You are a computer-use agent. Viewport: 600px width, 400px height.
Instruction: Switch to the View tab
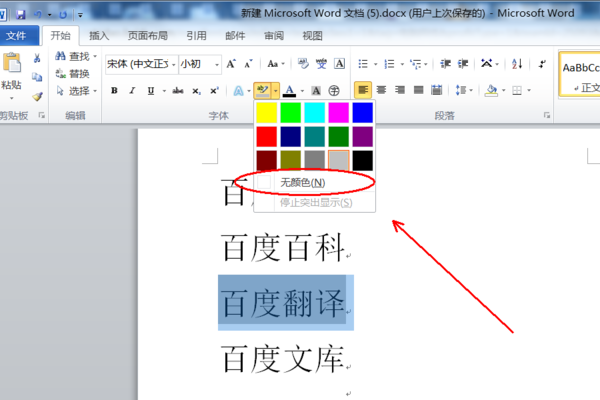click(312, 36)
